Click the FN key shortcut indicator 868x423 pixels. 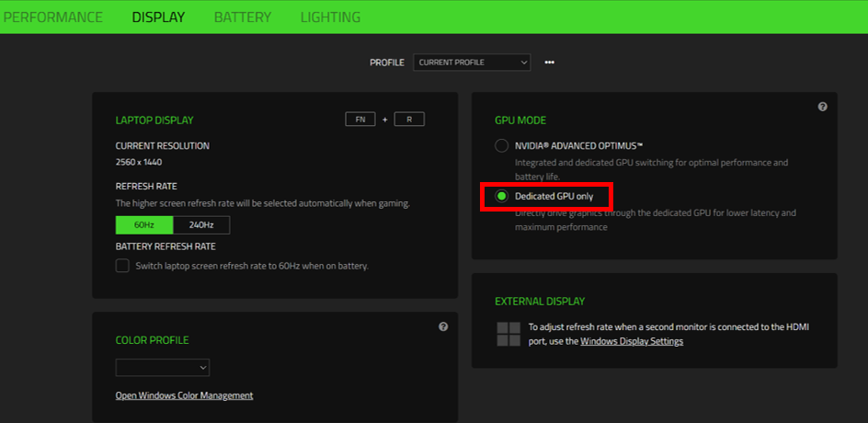pyautogui.click(x=360, y=120)
